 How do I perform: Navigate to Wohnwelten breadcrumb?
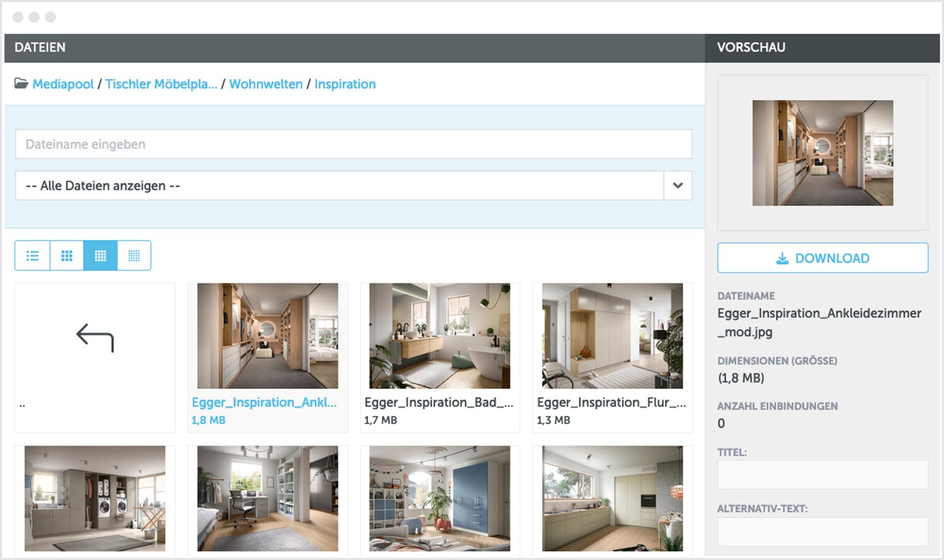[x=265, y=84]
